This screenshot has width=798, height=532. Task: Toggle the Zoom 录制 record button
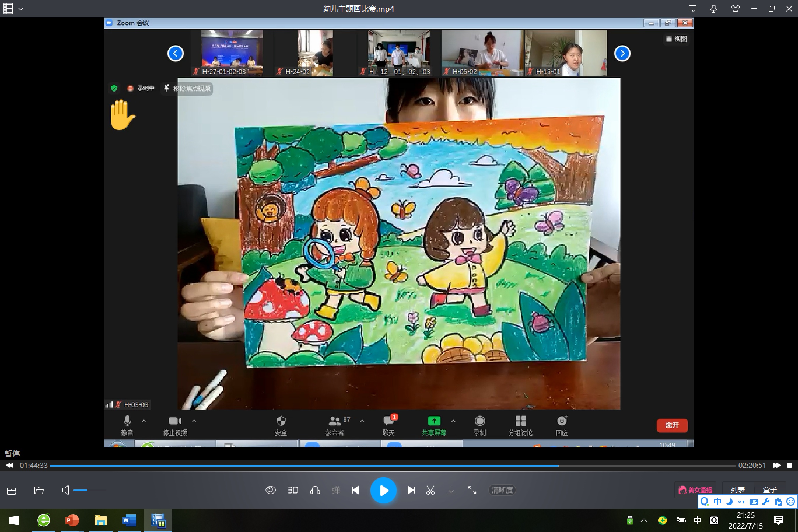[480, 426]
